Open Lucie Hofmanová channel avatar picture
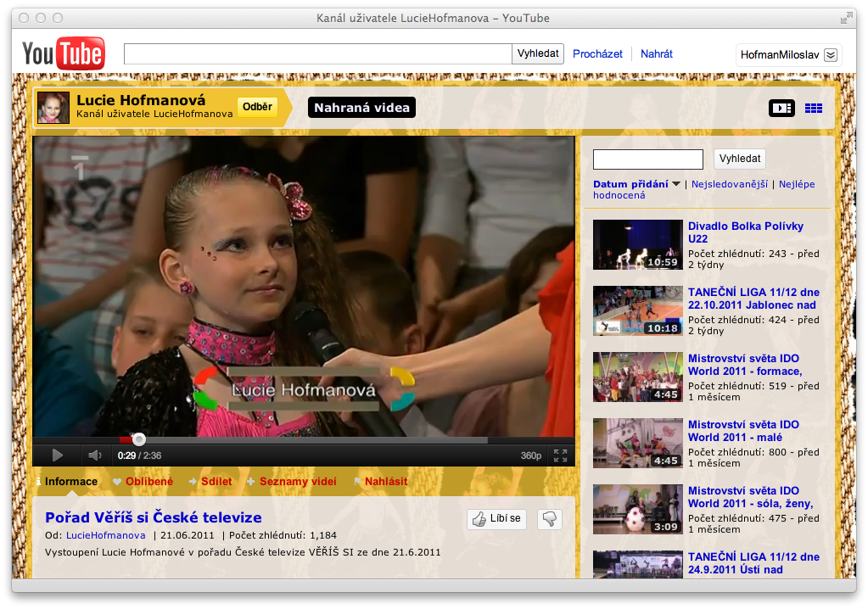 (53, 108)
